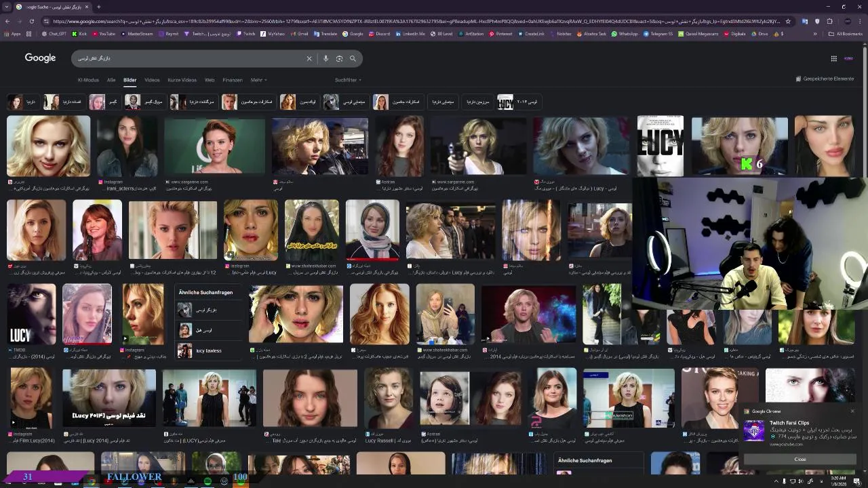
Task: Switch to Alle results tab
Action: (111, 80)
